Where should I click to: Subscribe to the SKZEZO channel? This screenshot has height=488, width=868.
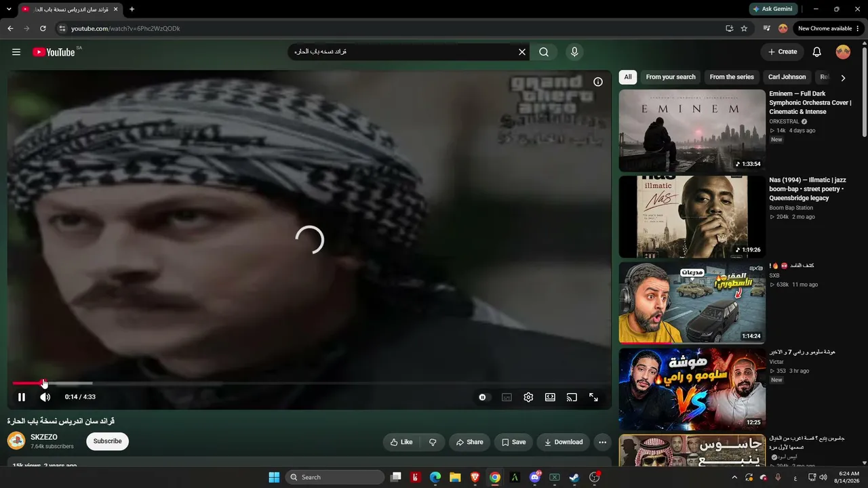point(107,441)
